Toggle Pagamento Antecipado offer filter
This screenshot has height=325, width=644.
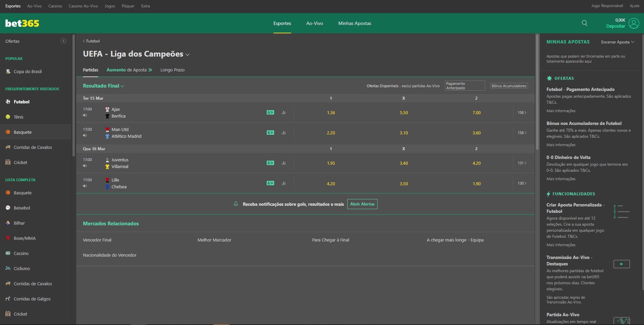(464, 86)
